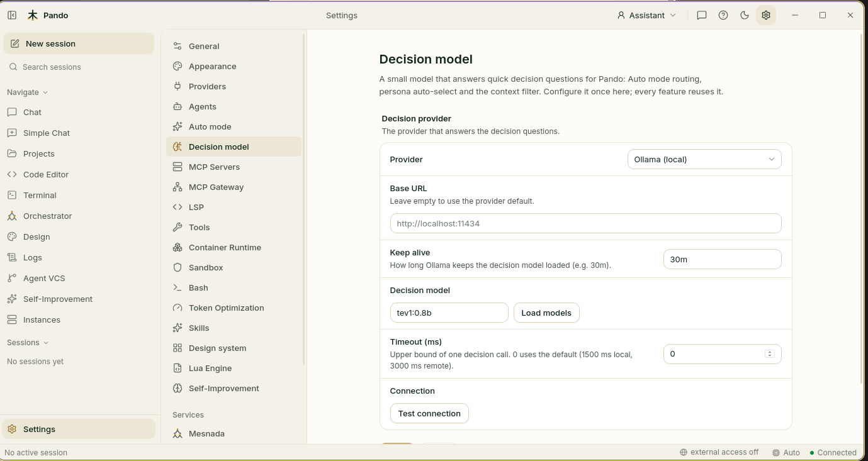Image resolution: width=868 pixels, height=461 pixels.
Task: Open the chat bubble icon in title bar
Action: click(x=702, y=15)
